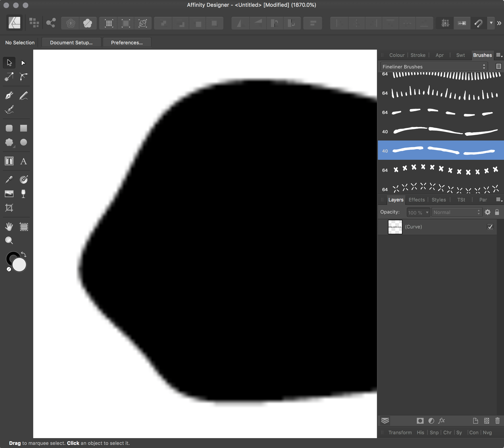Open the blend mode dropdown Normal
This screenshot has width=504, height=448.
click(456, 212)
